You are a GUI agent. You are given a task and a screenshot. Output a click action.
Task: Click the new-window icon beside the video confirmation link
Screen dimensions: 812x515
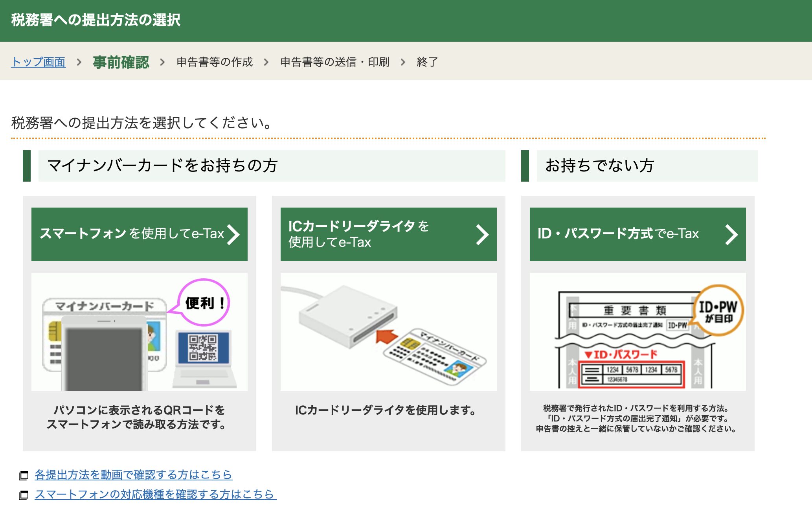24,475
